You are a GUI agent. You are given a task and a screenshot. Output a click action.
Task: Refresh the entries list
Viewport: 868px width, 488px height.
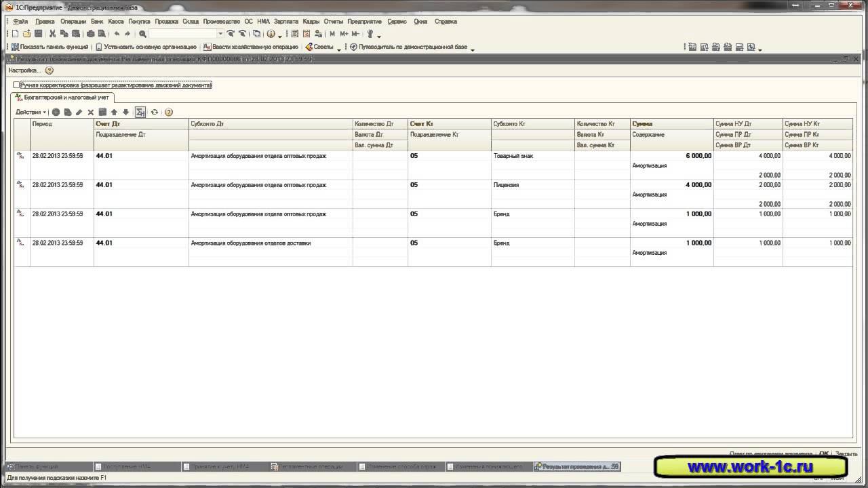tap(155, 113)
